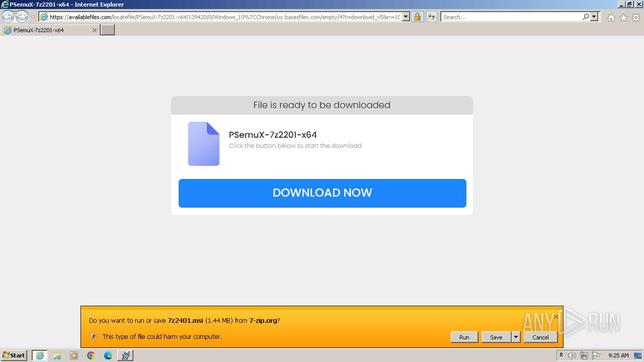Open a new blank tab
This screenshot has width=644, height=362.
pos(108,30)
